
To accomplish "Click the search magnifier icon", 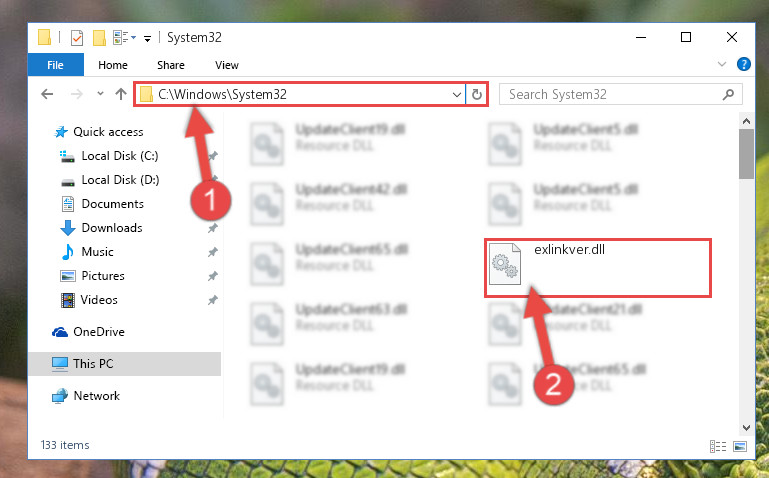I will (728, 94).
